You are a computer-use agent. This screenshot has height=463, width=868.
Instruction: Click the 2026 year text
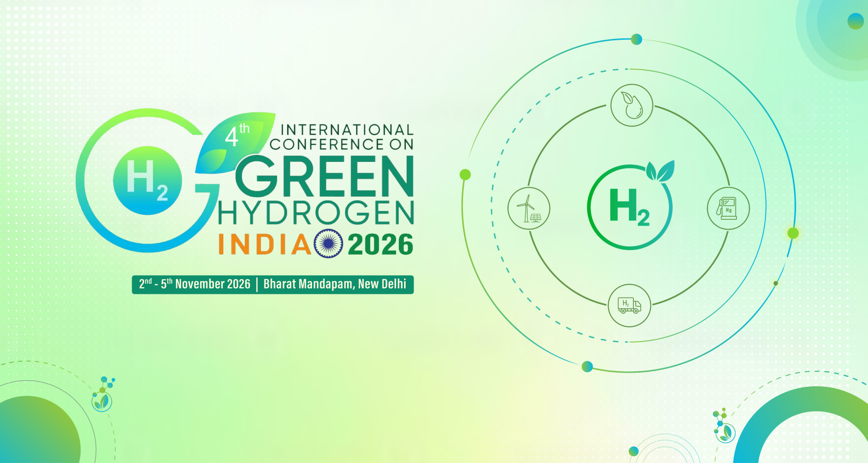pos(380,245)
